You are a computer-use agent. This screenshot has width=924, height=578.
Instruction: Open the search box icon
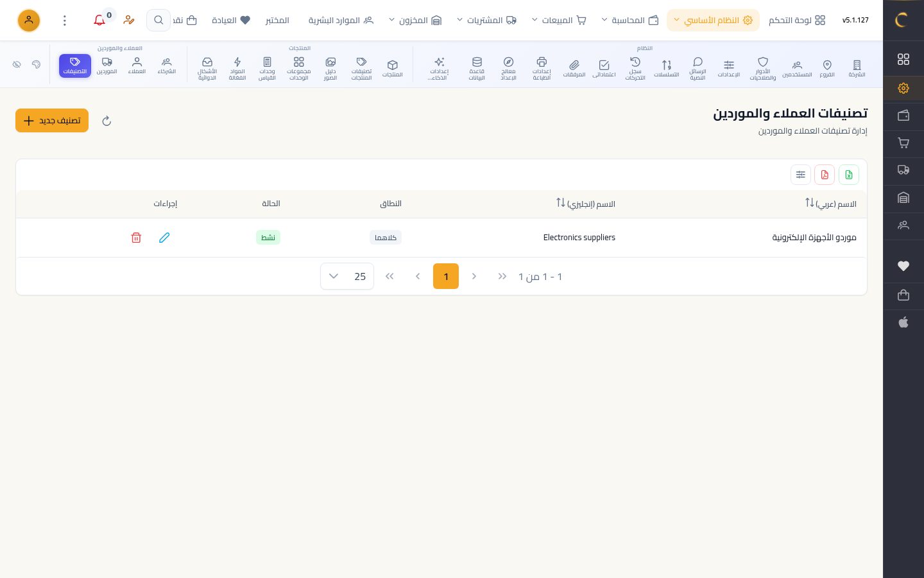click(158, 21)
